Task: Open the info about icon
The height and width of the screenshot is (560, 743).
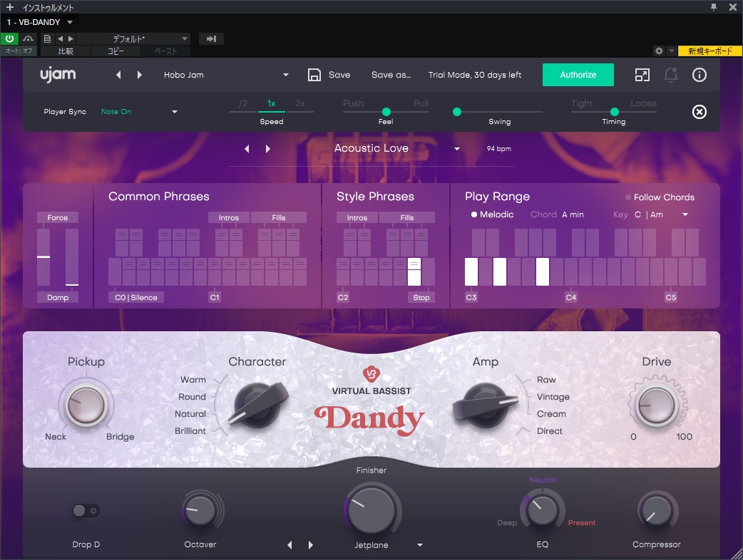Action: [700, 75]
